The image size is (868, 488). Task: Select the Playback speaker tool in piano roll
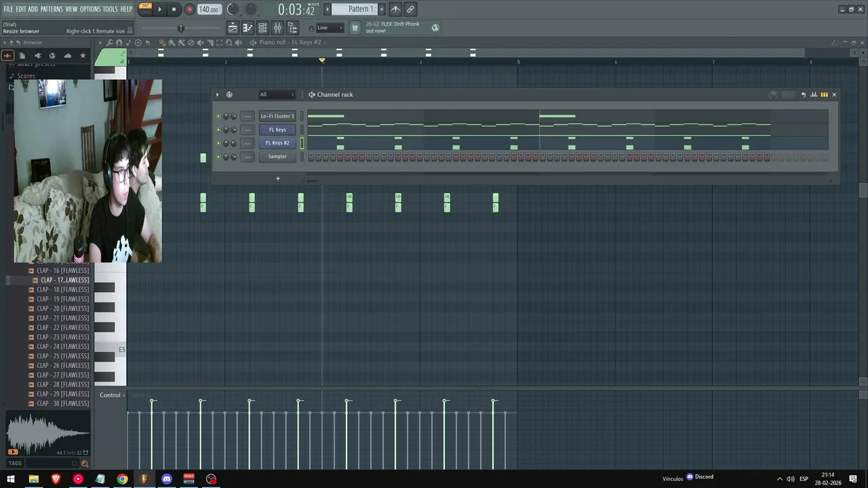click(x=238, y=43)
